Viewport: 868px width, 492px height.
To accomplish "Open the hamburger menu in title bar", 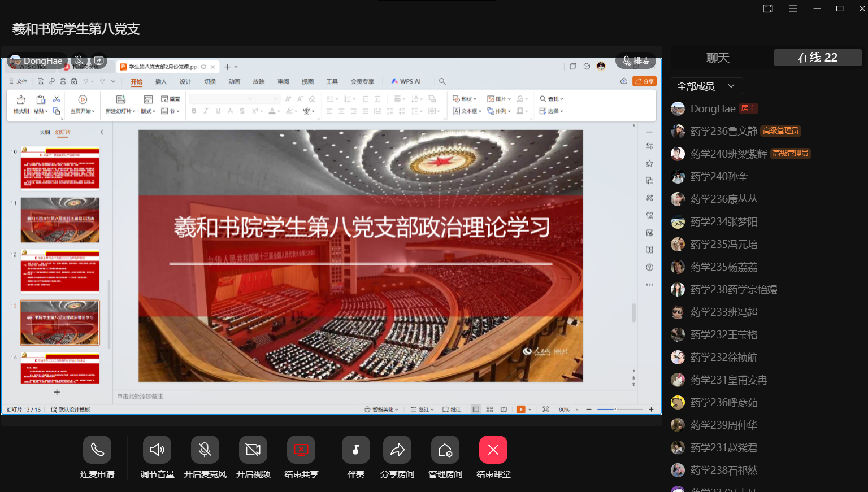I will tap(793, 8).
